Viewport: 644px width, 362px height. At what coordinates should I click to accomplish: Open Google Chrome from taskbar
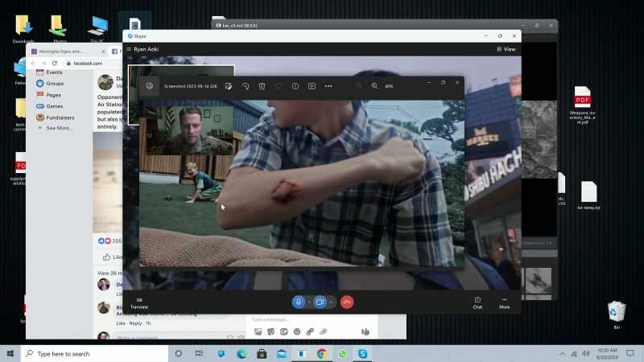point(322,353)
